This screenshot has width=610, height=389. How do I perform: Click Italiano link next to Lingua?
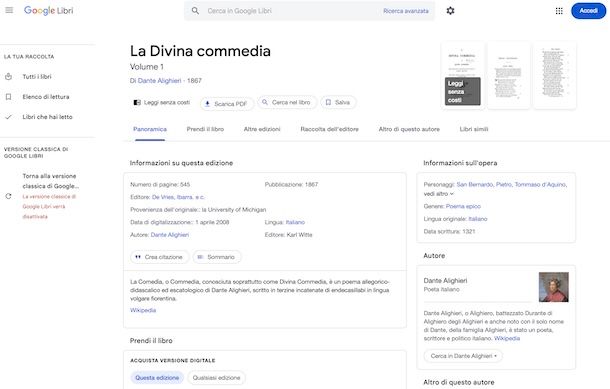point(295,222)
